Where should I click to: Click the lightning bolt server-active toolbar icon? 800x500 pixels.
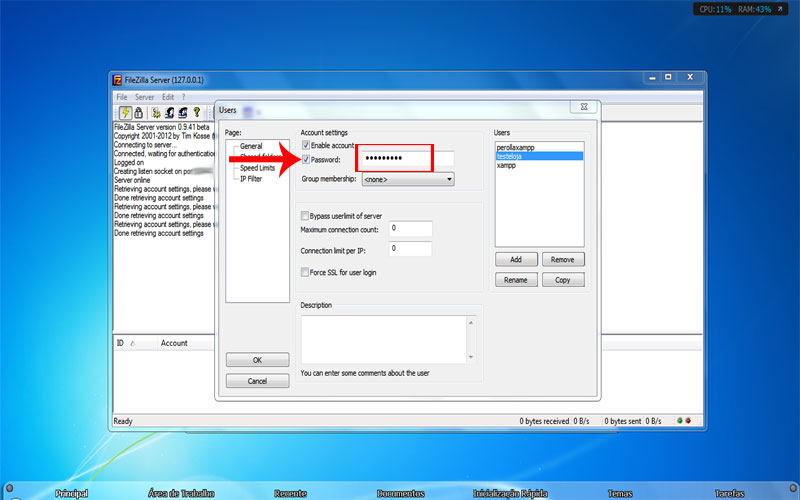[x=124, y=113]
